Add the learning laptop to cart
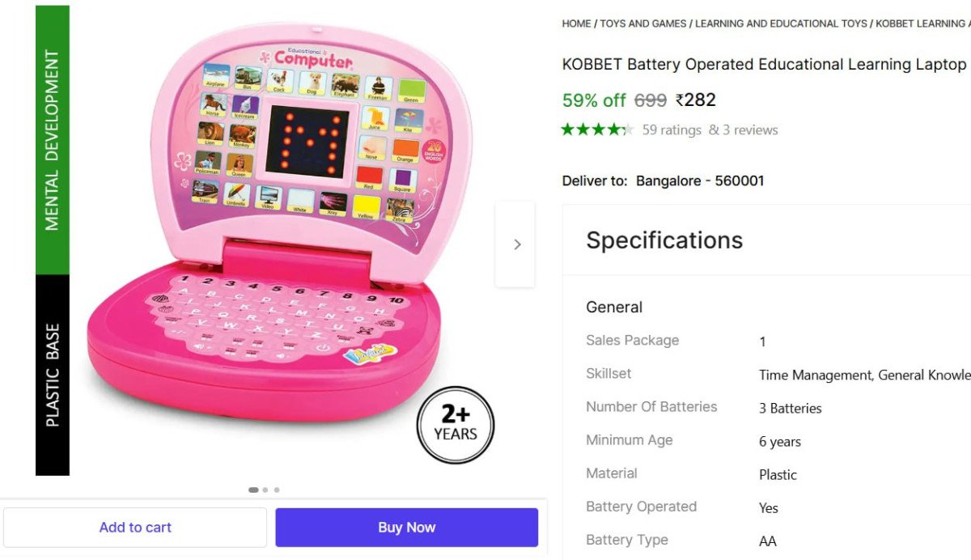 [135, 527]
